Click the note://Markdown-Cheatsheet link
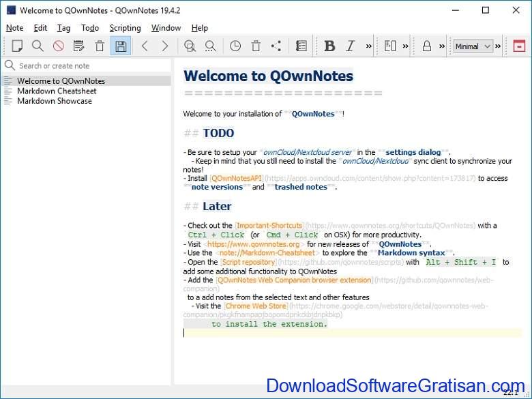Image resolution: width=532 pixels, height=399 pixels. coord(267,253)
